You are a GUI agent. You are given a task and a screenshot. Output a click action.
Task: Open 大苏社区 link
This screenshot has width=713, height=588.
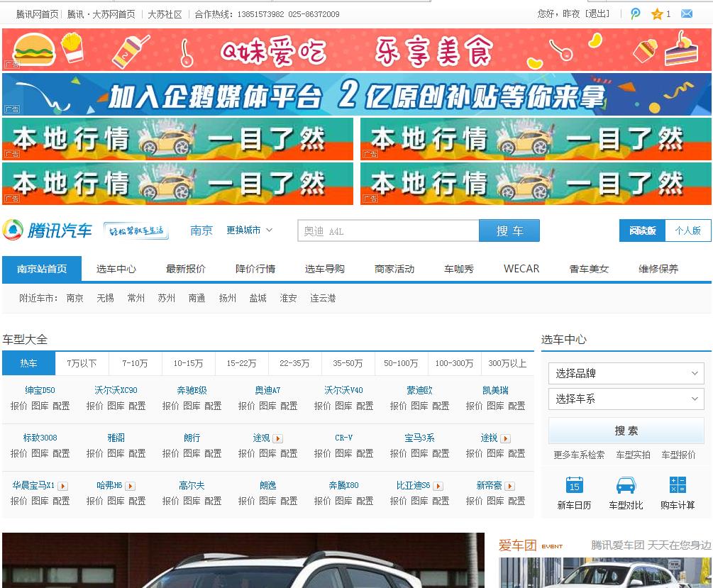point(165,14)
